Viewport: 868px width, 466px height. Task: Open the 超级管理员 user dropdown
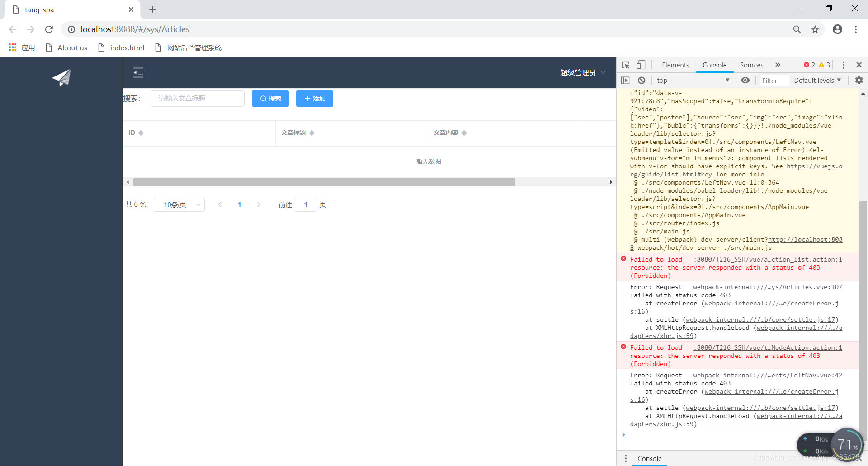coord(582,72)
